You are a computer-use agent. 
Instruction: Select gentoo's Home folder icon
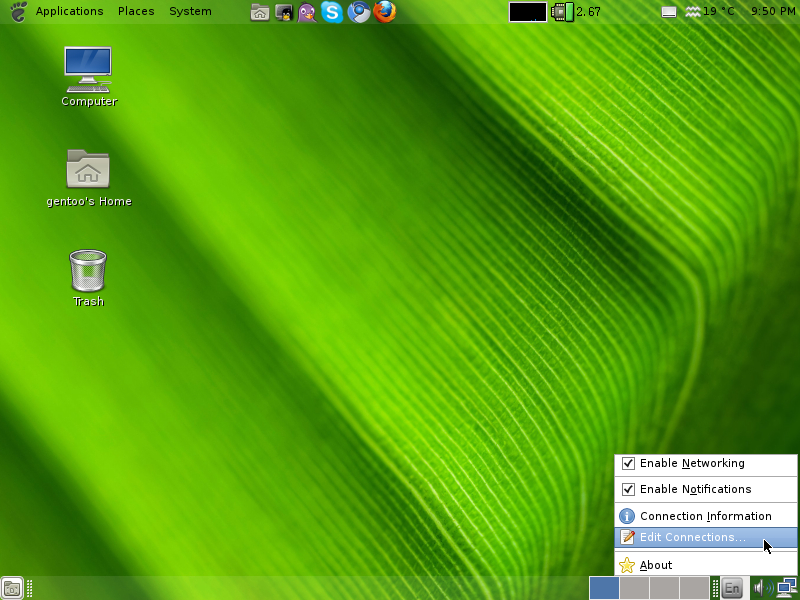[x=88, y=170]
